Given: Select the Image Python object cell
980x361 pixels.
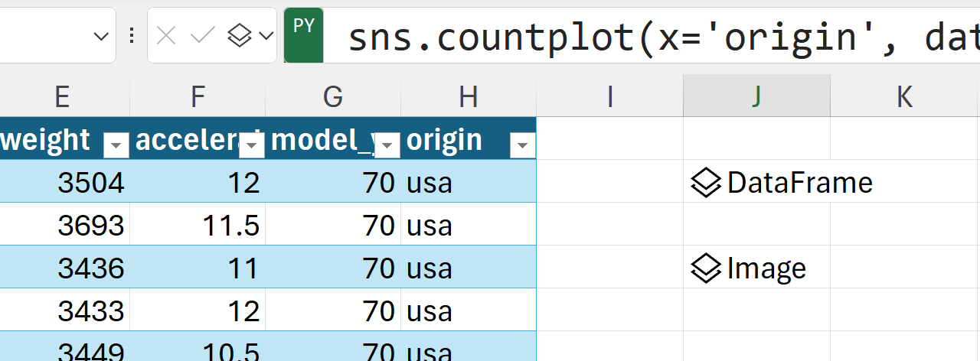Looking at the screenshot, I should (x=766, y=268).
